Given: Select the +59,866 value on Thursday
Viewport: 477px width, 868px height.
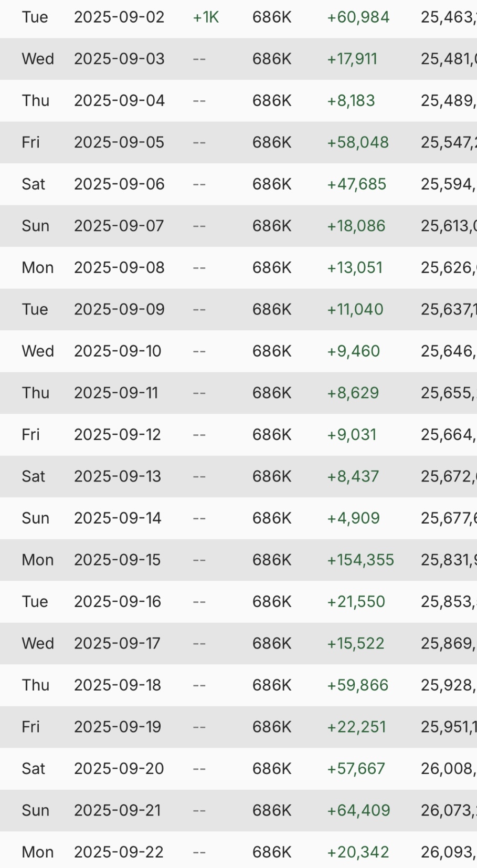Looking at the screenshot, I should click(x=357, y=685).
